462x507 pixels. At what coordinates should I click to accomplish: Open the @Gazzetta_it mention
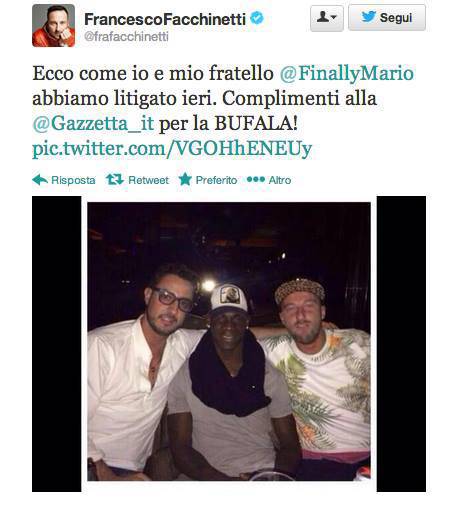[x=93, y=124]
